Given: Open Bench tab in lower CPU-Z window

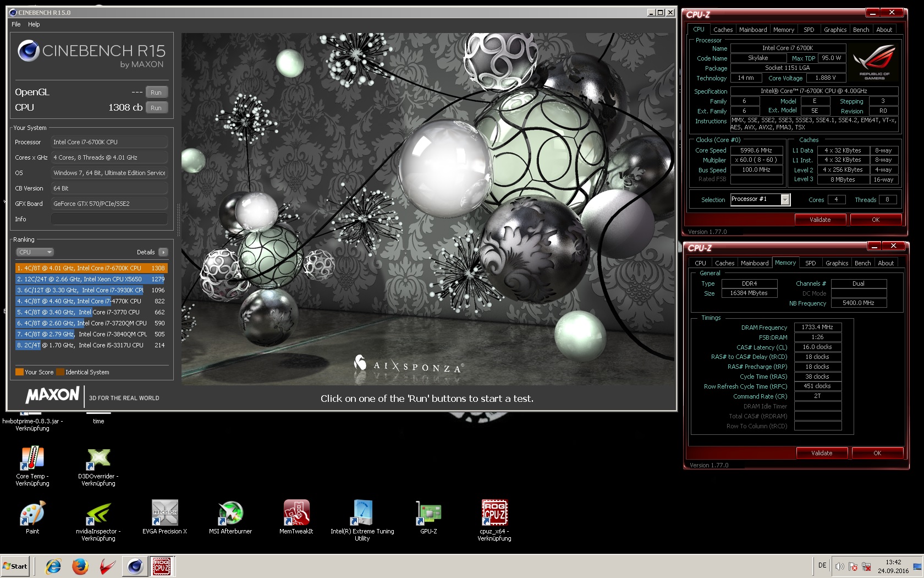Looking at the screenshot, I should tap(862, 263).
